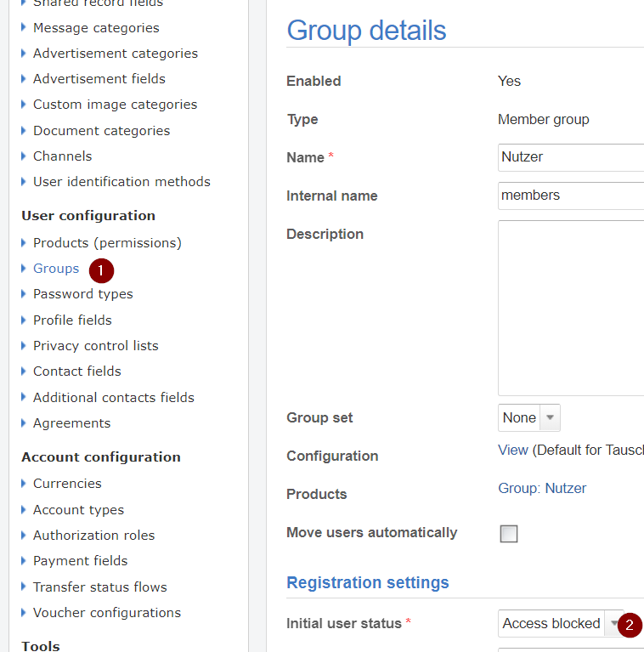The height and width of the screenshot is (652, 644).
Task: Go to Groups in User configuration
Action: tap(56, 269)
